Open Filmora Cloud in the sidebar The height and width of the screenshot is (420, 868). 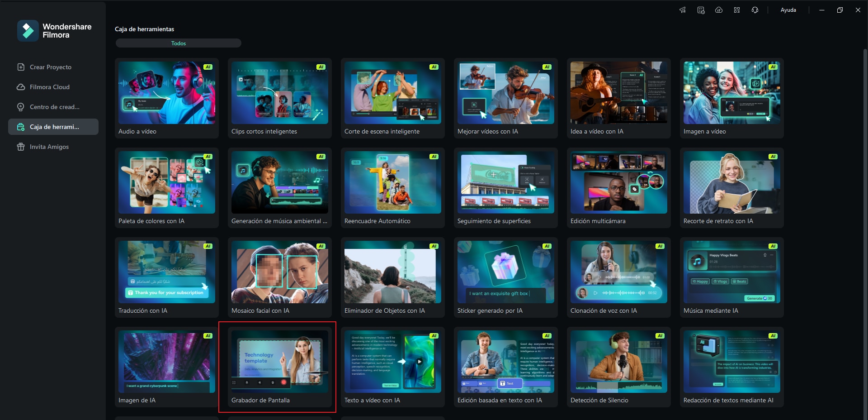pyautogui.click(x=50, y=87)
